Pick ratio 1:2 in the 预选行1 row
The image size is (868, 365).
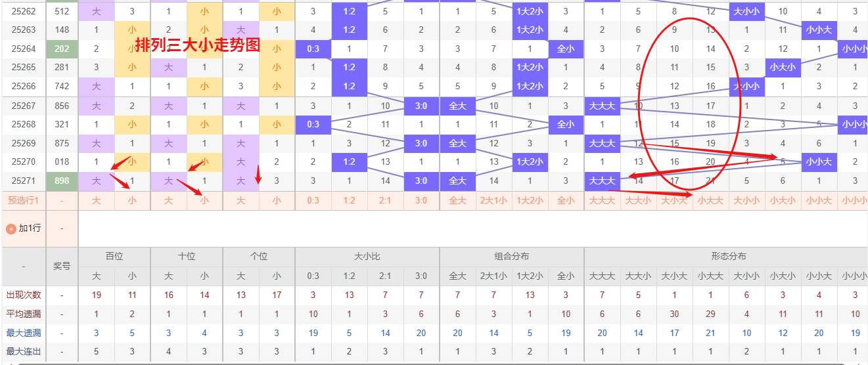pos(350,201)
